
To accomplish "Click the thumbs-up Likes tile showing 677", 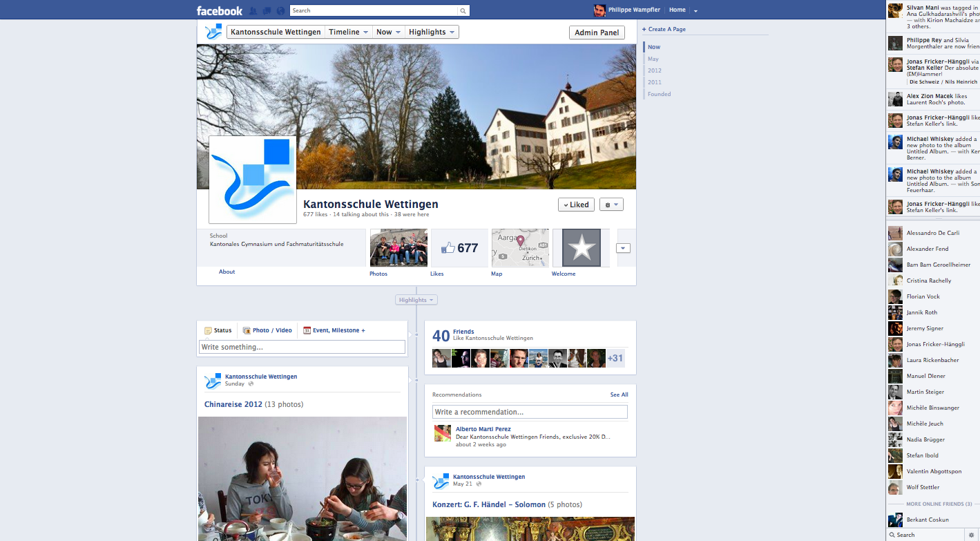I will 459,248.
